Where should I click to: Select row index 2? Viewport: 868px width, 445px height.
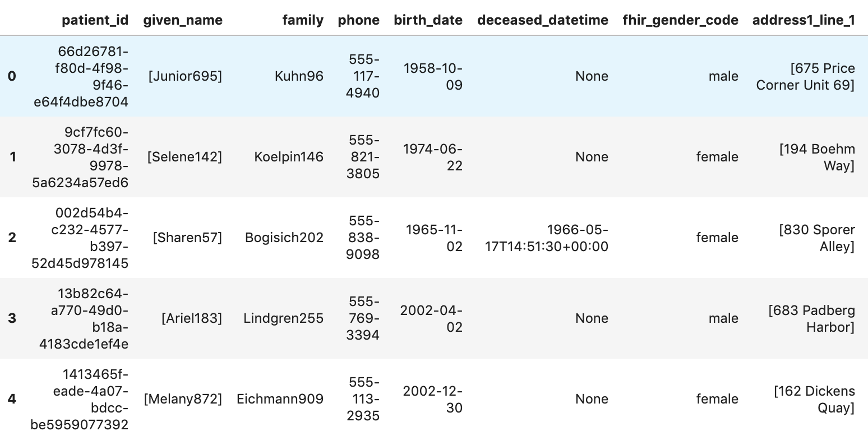tap(12, 238)
